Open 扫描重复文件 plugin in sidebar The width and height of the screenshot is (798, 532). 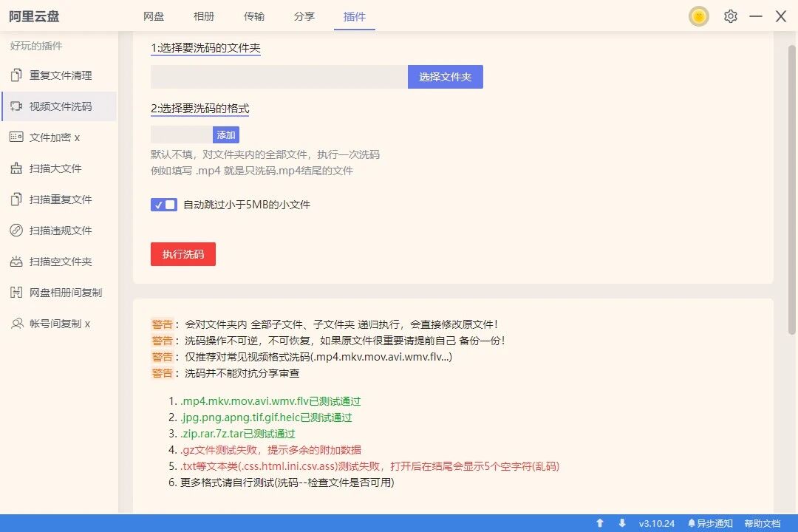pos(59,199)
